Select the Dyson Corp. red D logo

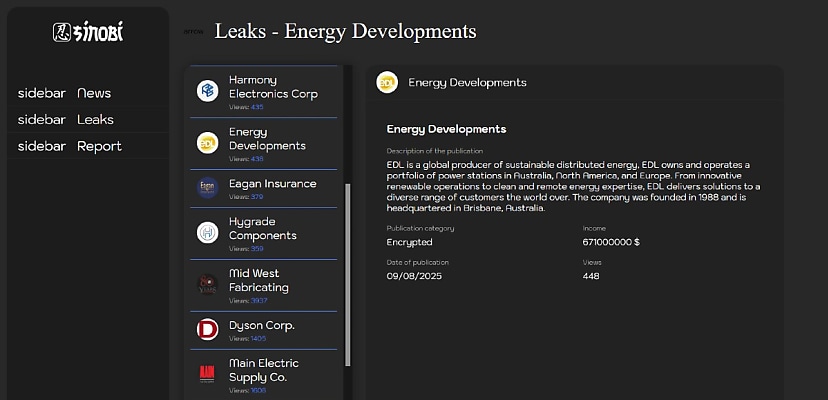click(x=208, y=329)
